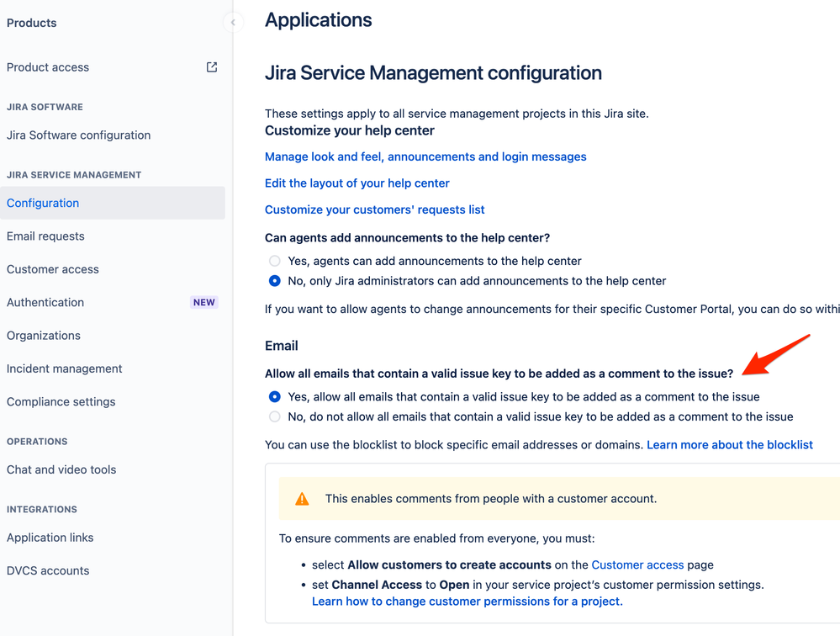Screen dimensions: 840x636
Task: Go to Application links under Integrations
Action: [50, 538]
